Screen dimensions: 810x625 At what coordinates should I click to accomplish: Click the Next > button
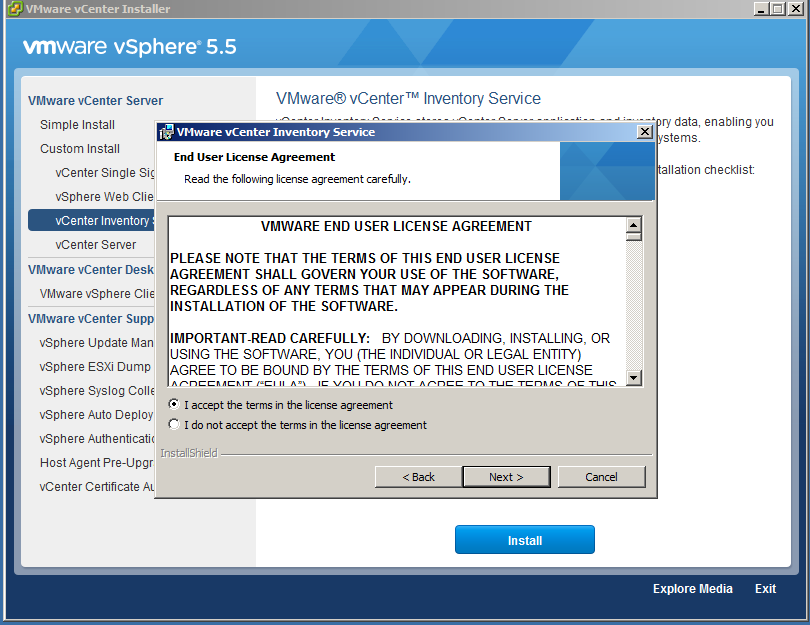pyautogui.click(x=506, y=477)
